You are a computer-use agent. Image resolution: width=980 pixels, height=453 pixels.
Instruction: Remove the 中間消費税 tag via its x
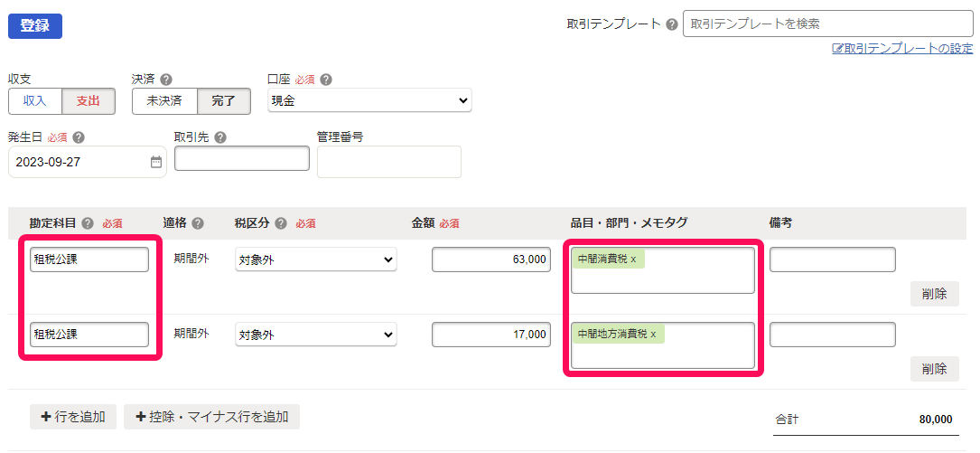(633, 259)
